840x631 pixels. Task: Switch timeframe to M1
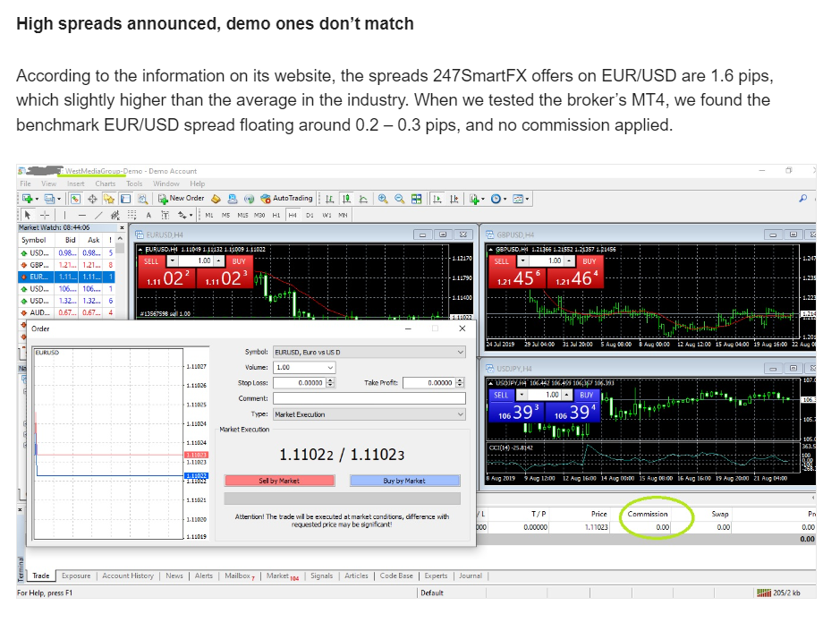pos(209,215)
